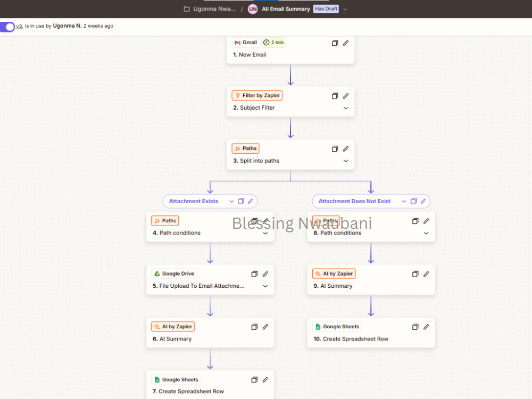
Task: Select the 7. Create Spreadsheet Row step
Action: (210, 385)
